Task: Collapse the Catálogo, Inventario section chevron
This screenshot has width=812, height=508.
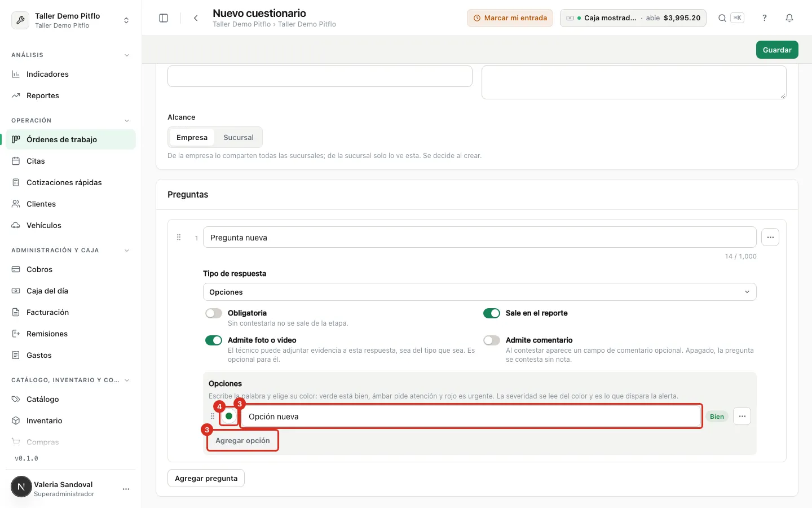Action: pos(127,380)
